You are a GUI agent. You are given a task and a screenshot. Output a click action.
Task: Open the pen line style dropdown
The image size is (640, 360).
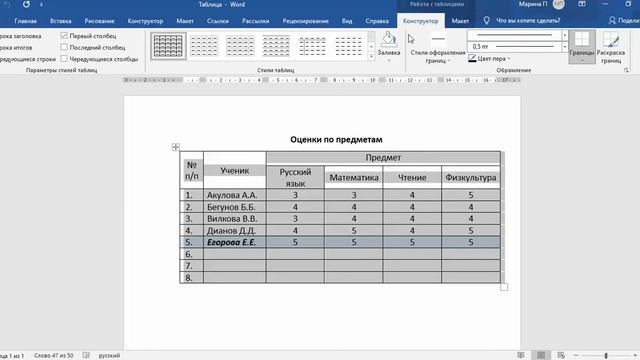coord(564,36)
